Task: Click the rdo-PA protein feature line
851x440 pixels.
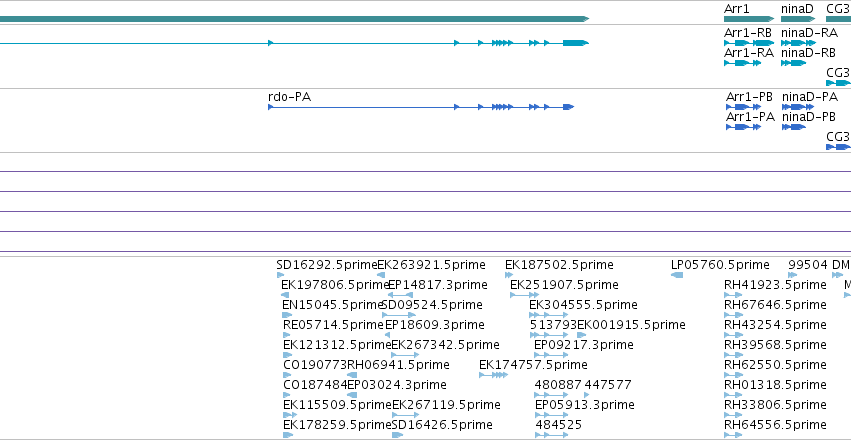Action: (421, 107)
